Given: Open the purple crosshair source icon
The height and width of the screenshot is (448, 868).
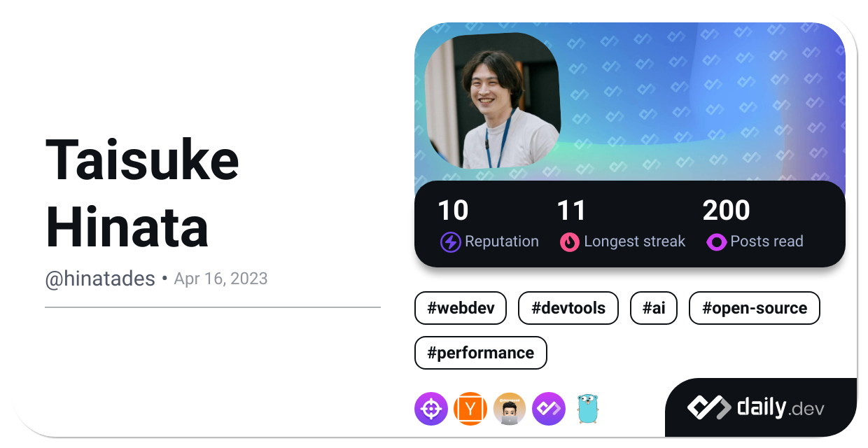Looking at the screenshot, I should (x=430, y=409).
